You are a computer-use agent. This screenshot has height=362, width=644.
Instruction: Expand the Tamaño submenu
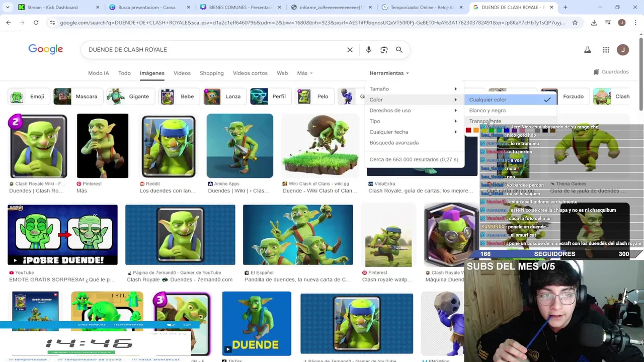414,89
